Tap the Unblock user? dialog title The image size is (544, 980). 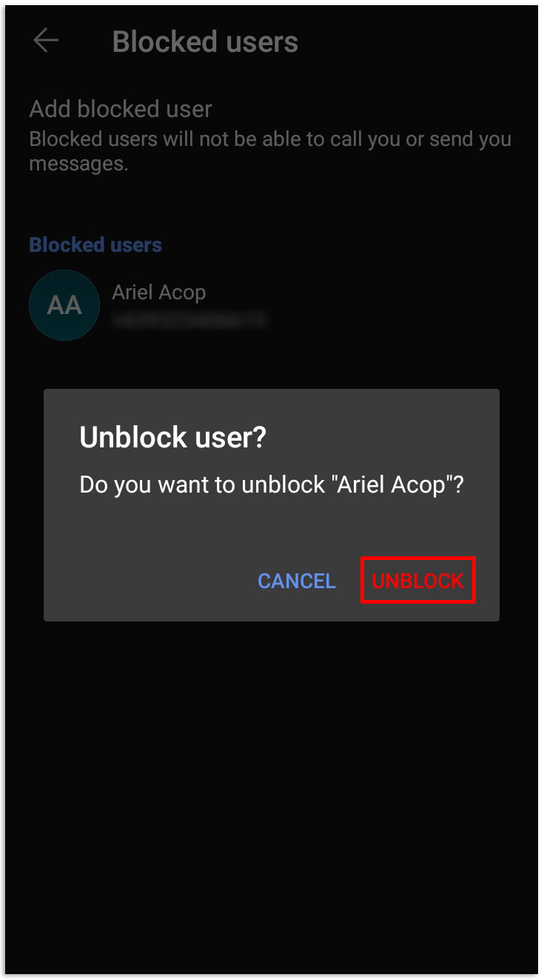(x=172, y=437)
